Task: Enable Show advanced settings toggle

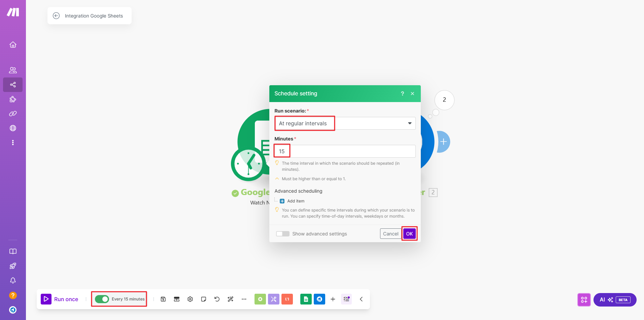Action: click(x=283, y=234)
